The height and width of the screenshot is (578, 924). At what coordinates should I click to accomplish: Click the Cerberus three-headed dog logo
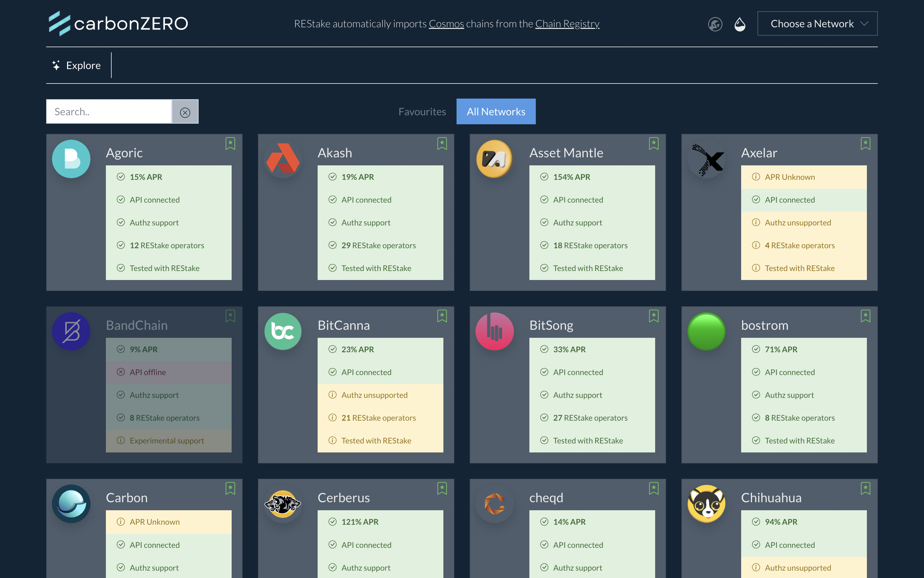[283, 504]
